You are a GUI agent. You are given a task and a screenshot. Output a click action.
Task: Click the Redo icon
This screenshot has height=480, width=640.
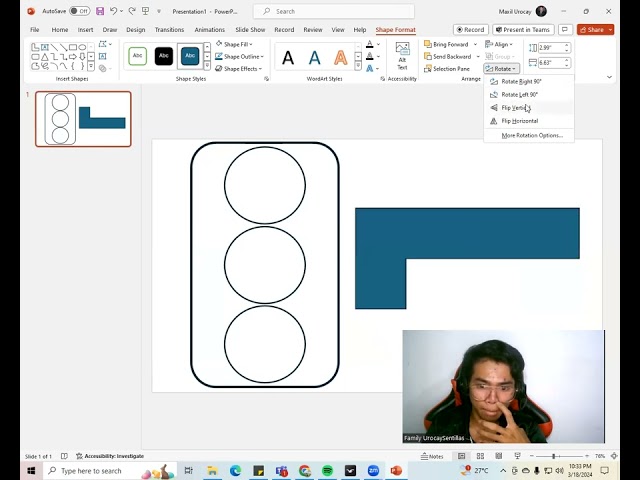point(132,11)
